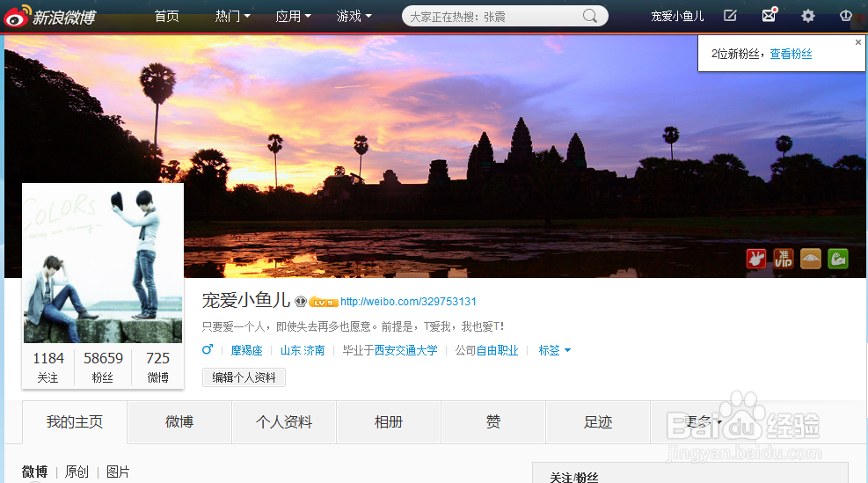Open the 相册 tab
Image resolution: width=868 pixels, height=483 pixels.
(389, 422)
